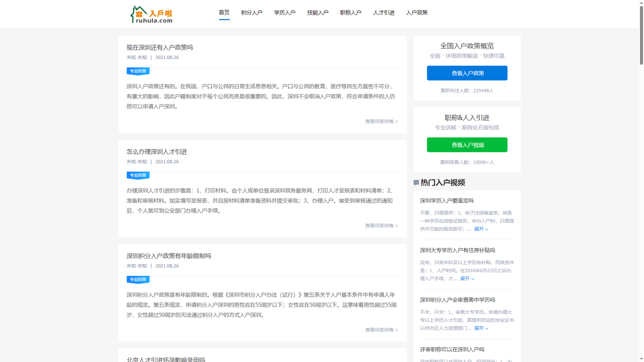Select 技能入户 in top navigation

click(318, 13)
